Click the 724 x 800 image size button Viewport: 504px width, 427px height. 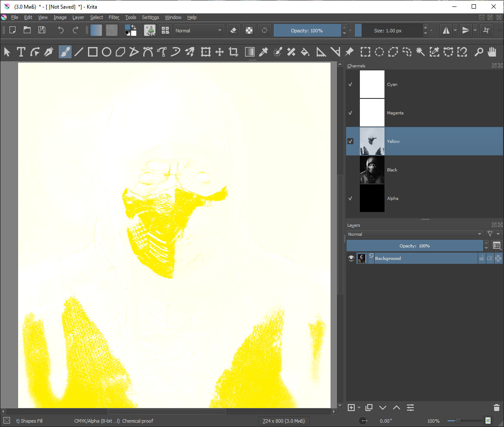click(x=283, y=421)
